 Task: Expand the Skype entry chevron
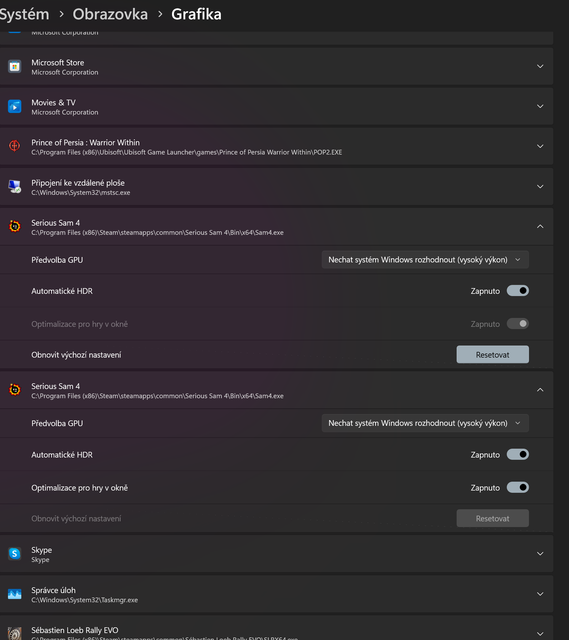click(x=540, y=554)
